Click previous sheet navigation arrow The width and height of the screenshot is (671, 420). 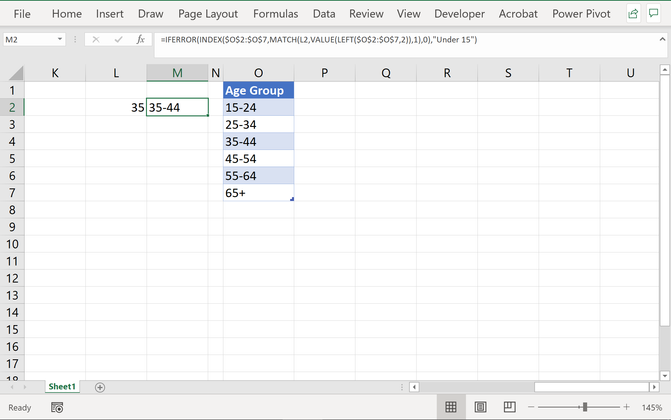[x=12, y=387]
